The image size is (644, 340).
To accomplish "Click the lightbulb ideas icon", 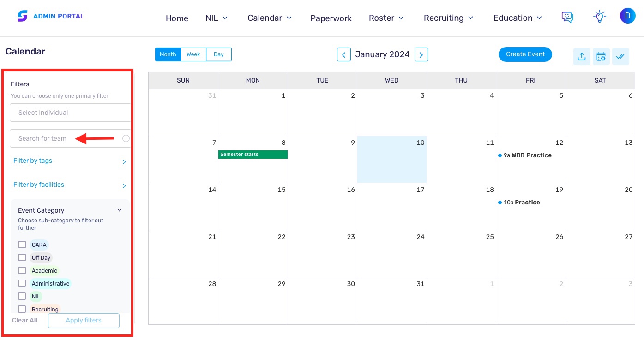I will (599, 17).
